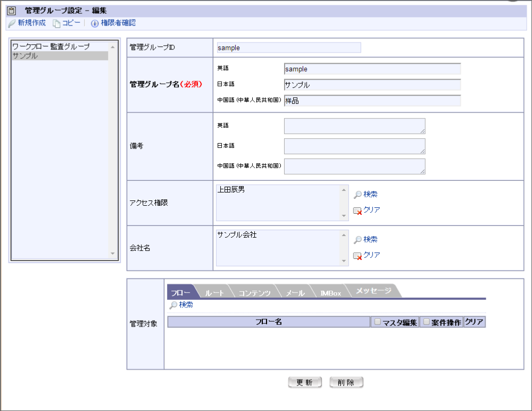Select 上田辰男 in the アクセス権限 list
The height and width of the screenshot is (411, 532).
(231, 190)
